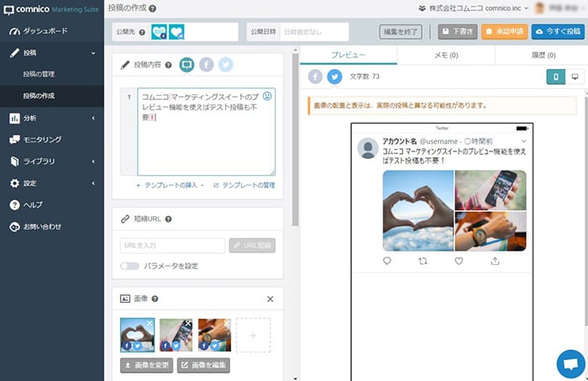Click the comnico Marketing Suite logo

click(51, 9)
